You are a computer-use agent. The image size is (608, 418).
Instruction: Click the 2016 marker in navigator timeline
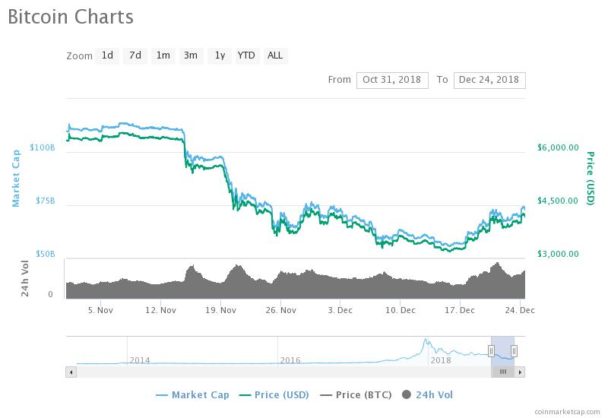tap(290, 360)
